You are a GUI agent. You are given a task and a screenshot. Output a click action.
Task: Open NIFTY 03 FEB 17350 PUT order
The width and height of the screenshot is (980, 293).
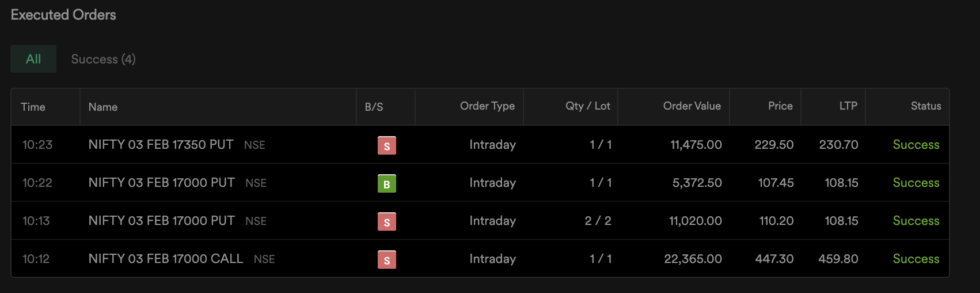click(161, 144)
